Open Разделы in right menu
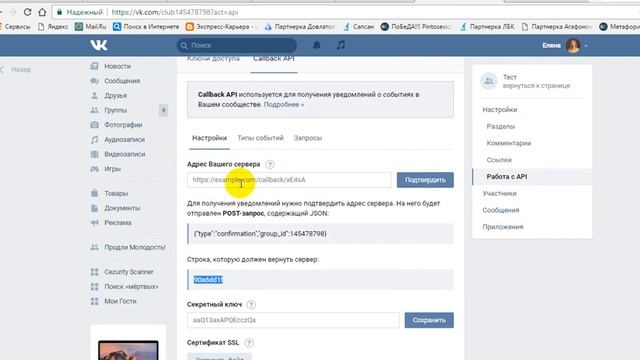 [501, 127]
